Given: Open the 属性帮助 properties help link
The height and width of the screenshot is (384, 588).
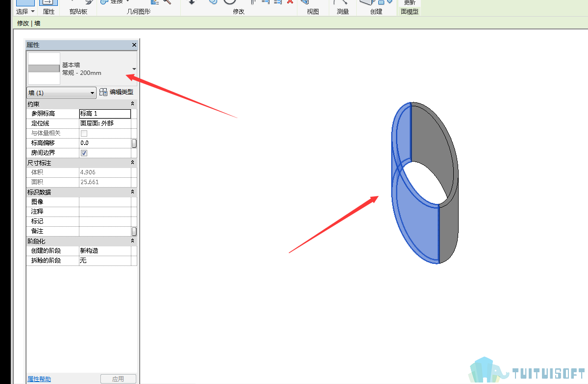Looking at the screenshot, I should (39, 379).
